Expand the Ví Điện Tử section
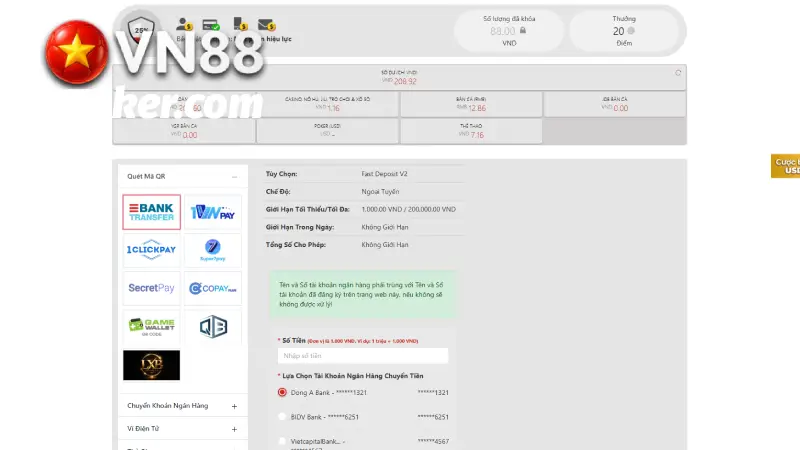Image resolution: width=800 pixels, height=450 pixels. pyautogui.click(x=234, y=429)
